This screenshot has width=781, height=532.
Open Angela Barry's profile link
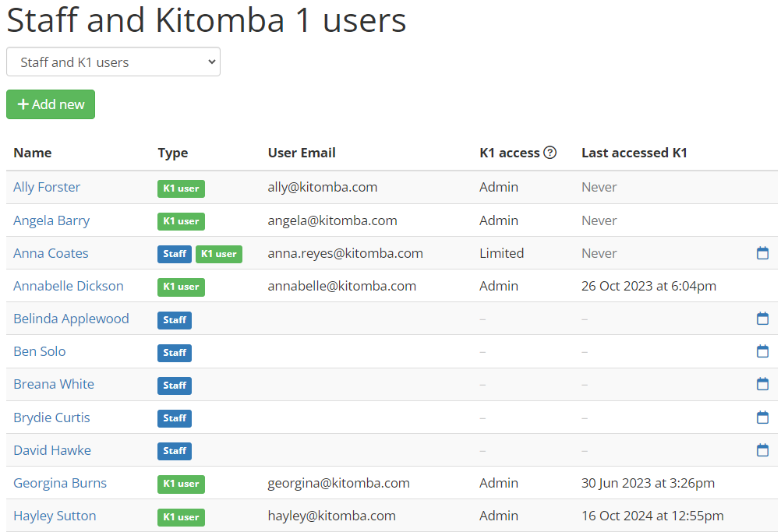51,220
